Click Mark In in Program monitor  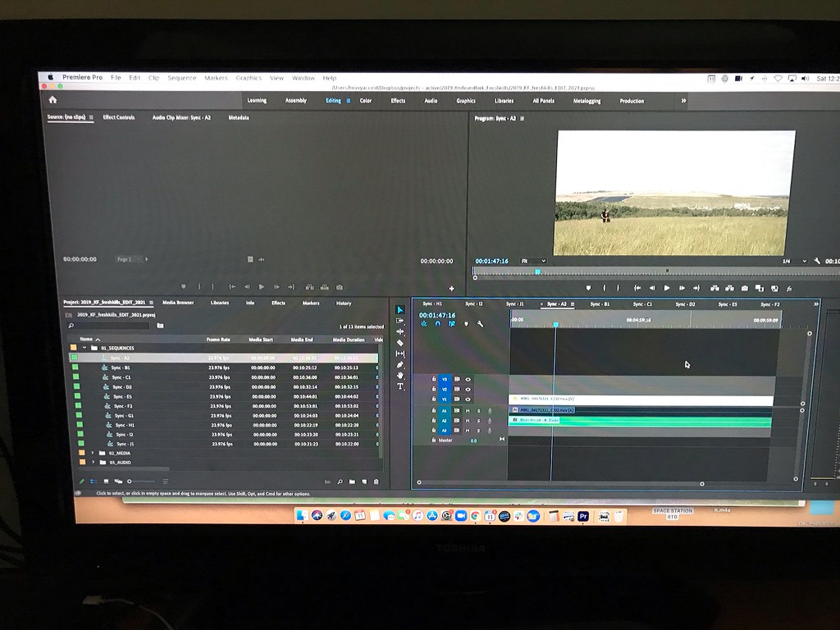pos(605,288)
